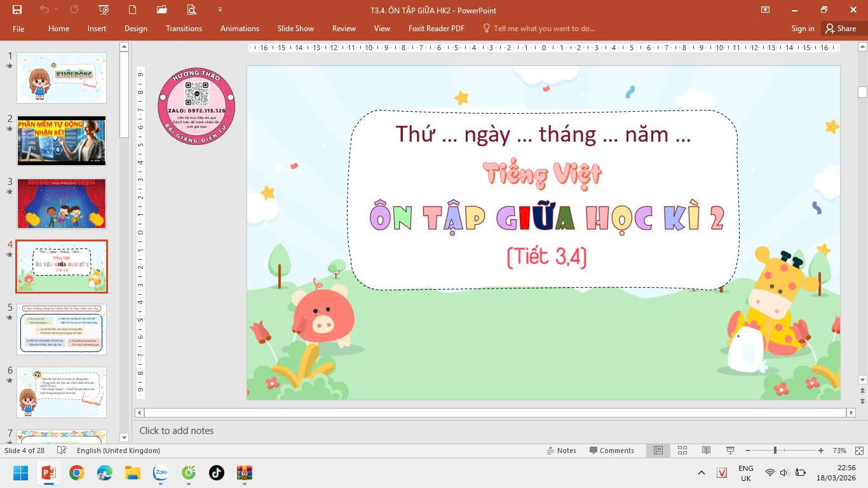Click the Save icon in Quick Access Toolbar
868x488 pixels.
click(x=17, y=10)
